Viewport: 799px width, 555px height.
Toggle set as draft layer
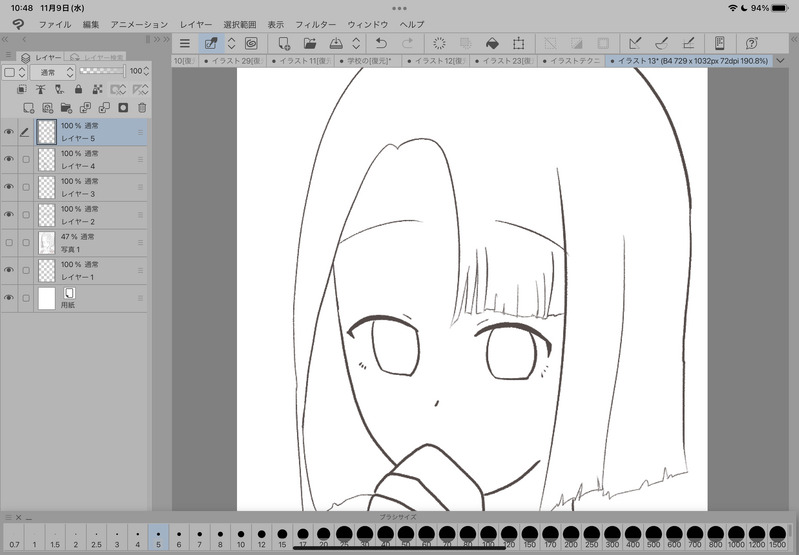coord(59,90)
